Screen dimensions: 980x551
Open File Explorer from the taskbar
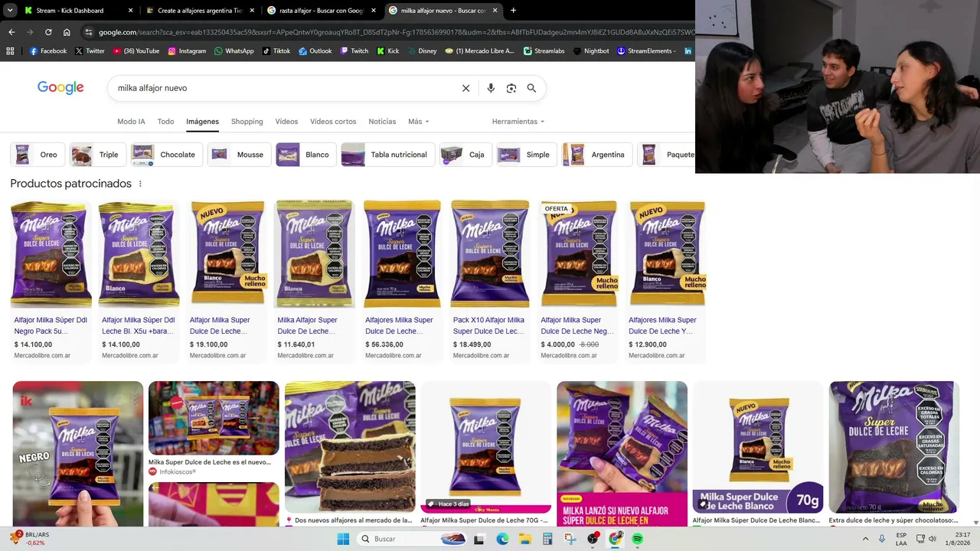(x=524, y=539)
